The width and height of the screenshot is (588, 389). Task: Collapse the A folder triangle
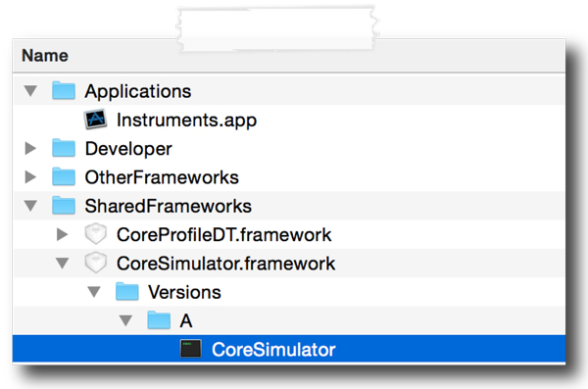tap(125, 320)
